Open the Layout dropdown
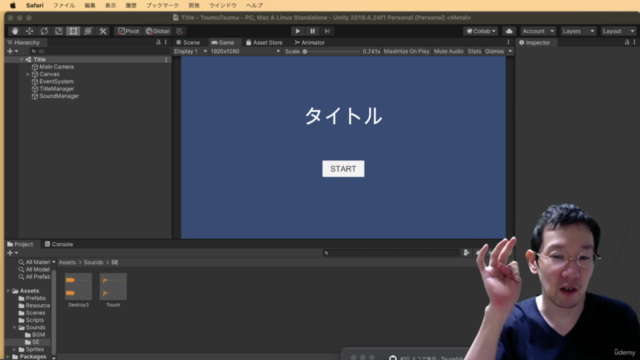The height and width of the screenshot is (360, 640). pos(618,31)
